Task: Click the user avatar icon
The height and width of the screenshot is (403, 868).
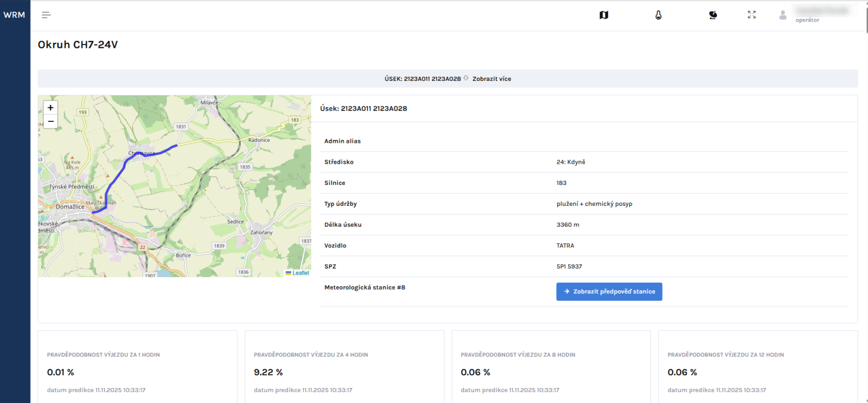Action: [783, 15]
